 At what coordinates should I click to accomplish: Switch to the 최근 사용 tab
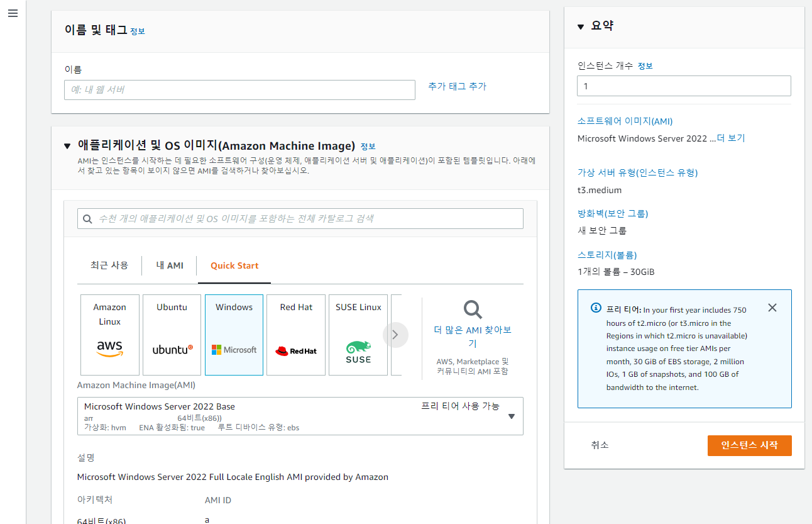(109, 265)
